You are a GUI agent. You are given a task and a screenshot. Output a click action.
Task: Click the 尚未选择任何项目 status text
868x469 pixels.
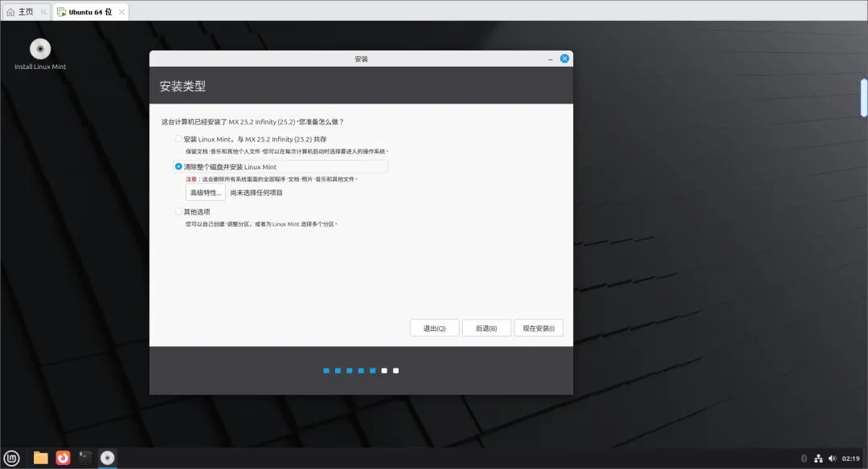[256, 193]
